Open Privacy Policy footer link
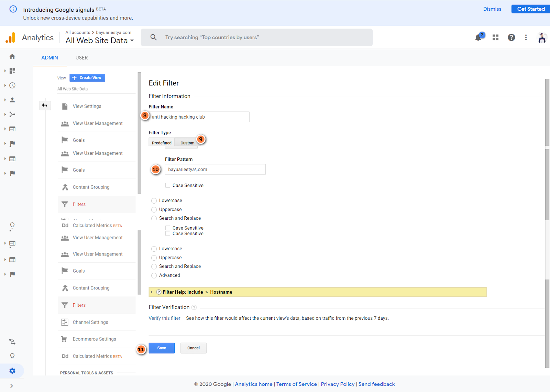Image resolution: width=550 pixels, height=392 pixels. point(338,384)
